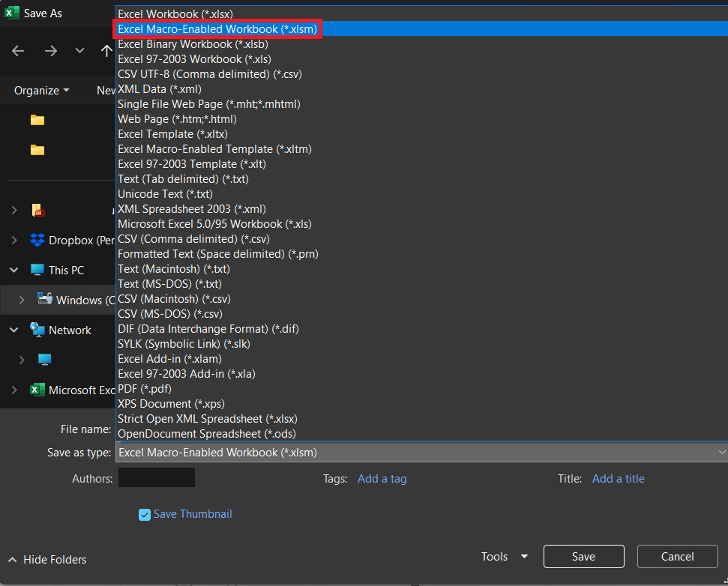
Task: Click the Save button
Action: click(583, 556)
